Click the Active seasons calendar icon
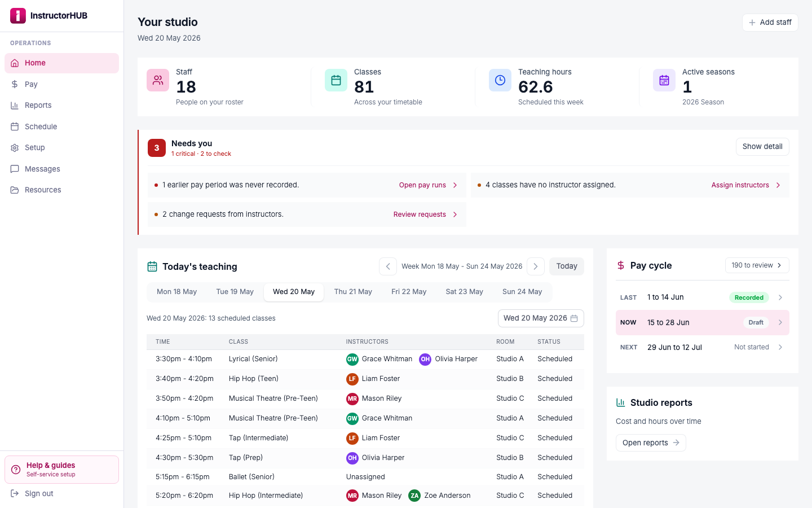 point(664,80)
